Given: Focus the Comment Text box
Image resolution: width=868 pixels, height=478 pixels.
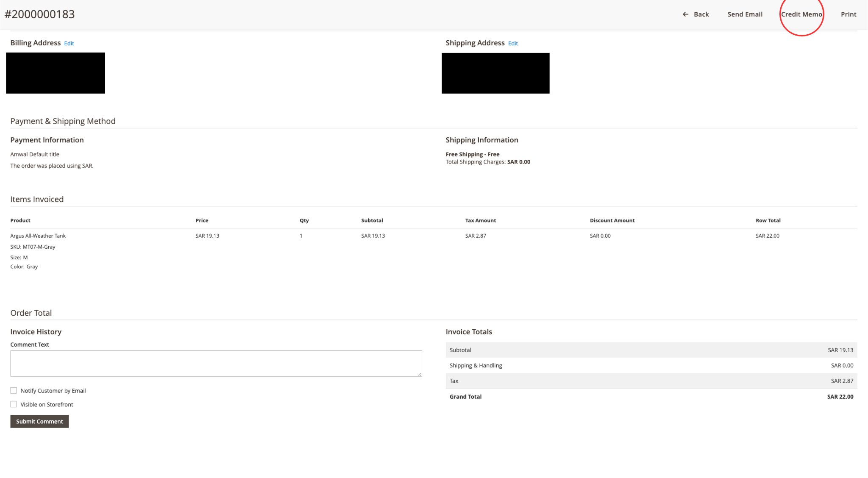Looking at the screenshot, I should tap(216, 363).
